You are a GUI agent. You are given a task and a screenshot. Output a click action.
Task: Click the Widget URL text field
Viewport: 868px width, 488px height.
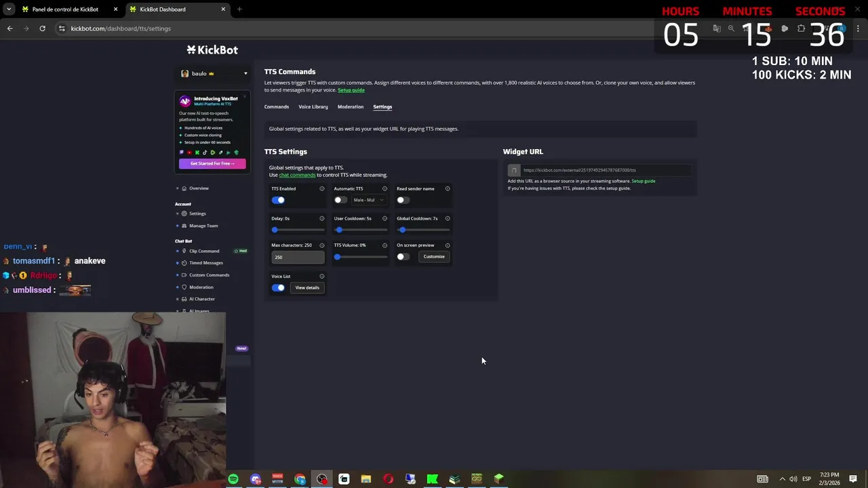606,170
